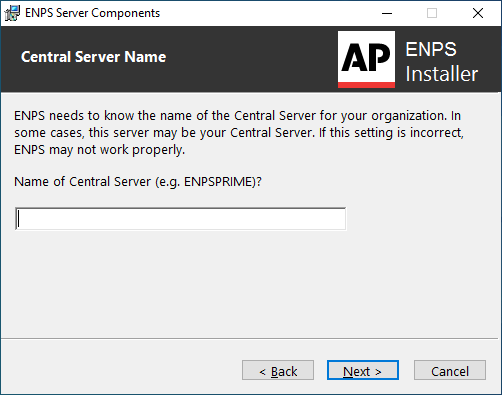The image size is (502, 395).
Task: Close the ENPS Server Components window
Action: point(478,13)
